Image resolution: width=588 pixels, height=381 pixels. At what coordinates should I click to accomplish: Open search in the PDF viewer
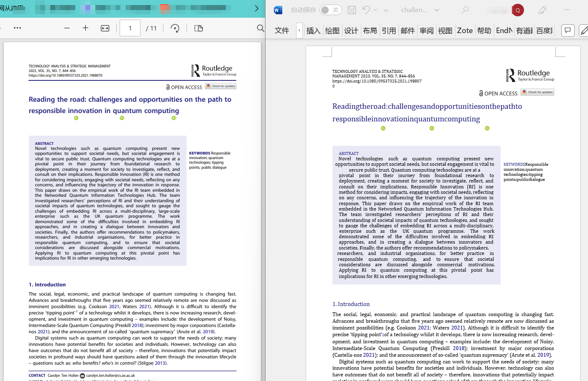(x=260, y=28)
